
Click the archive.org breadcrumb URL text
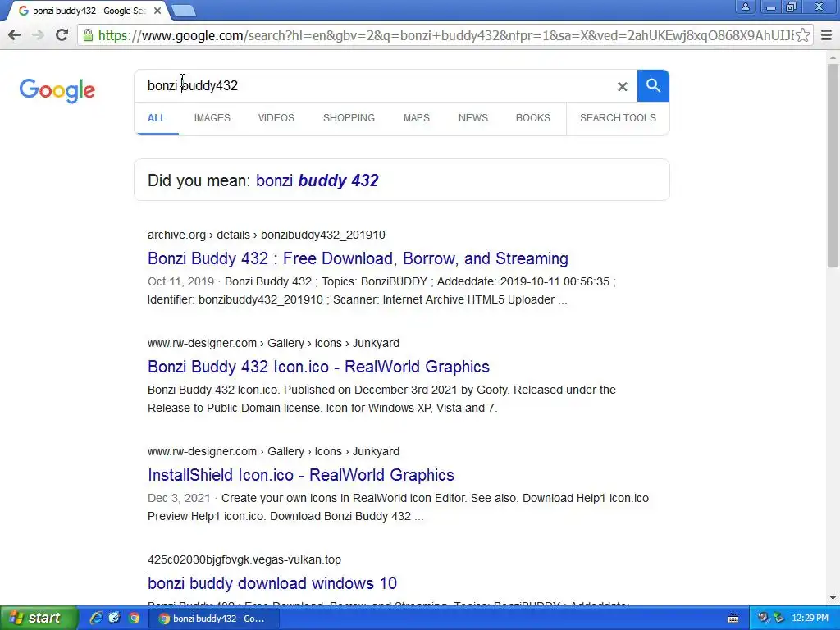(267, 235)
